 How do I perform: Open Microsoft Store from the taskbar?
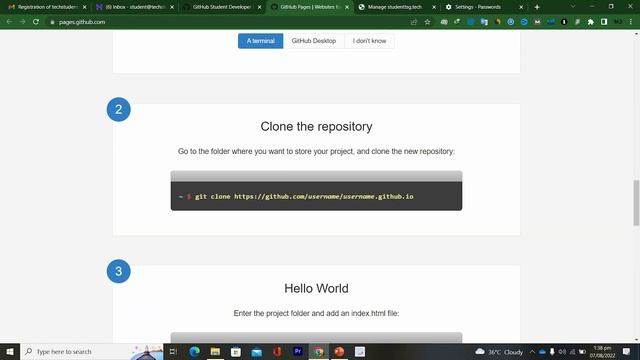coord(236,351)
